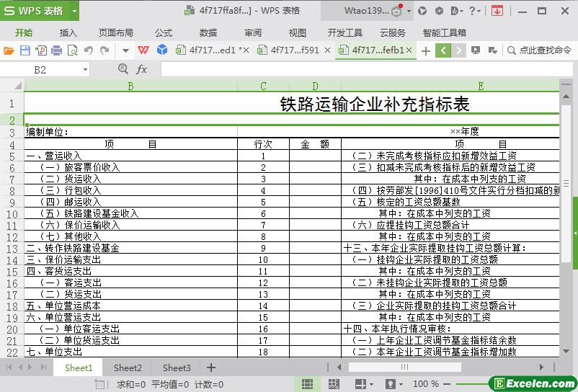The height and width of the screenshot is (392, 578).
Task: Add a new worksheet with plus button
Action: (x=211, y=367)
